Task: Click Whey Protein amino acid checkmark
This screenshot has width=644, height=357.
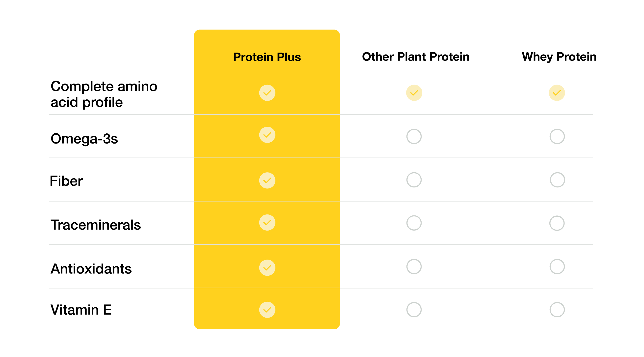Action: [557, 93]
